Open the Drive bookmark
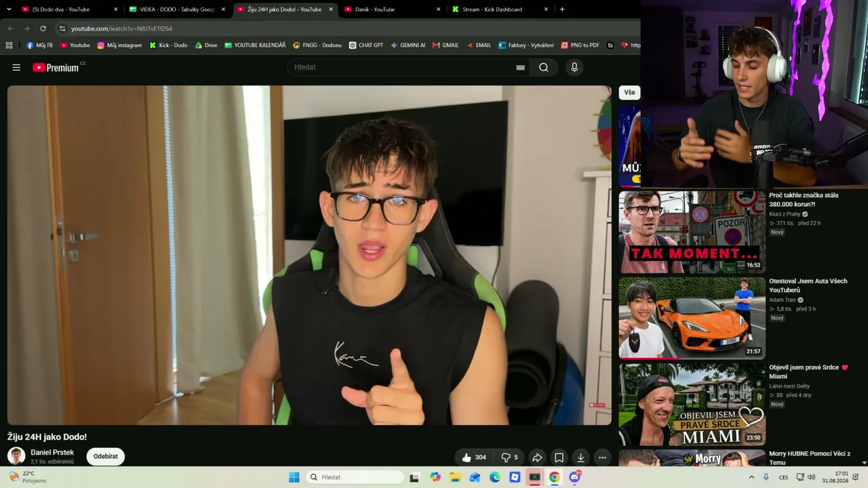868x488 pixels. click(206, 45)
